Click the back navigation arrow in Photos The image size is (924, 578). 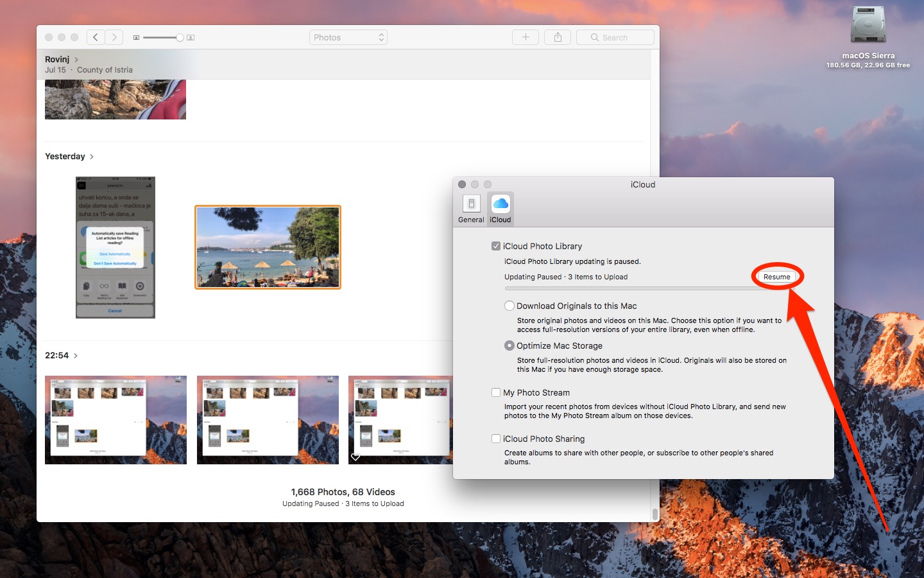click(96, 37)
